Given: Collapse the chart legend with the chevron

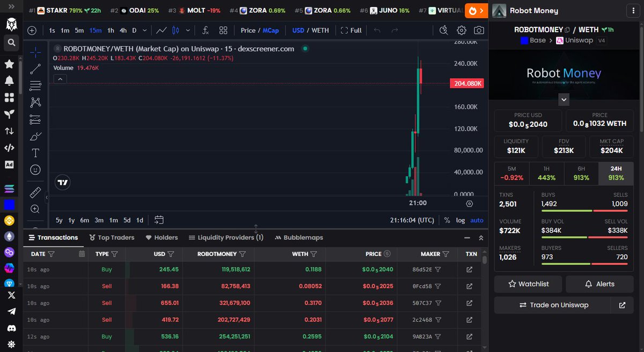Looking at the screenshot, I should 60,79.
